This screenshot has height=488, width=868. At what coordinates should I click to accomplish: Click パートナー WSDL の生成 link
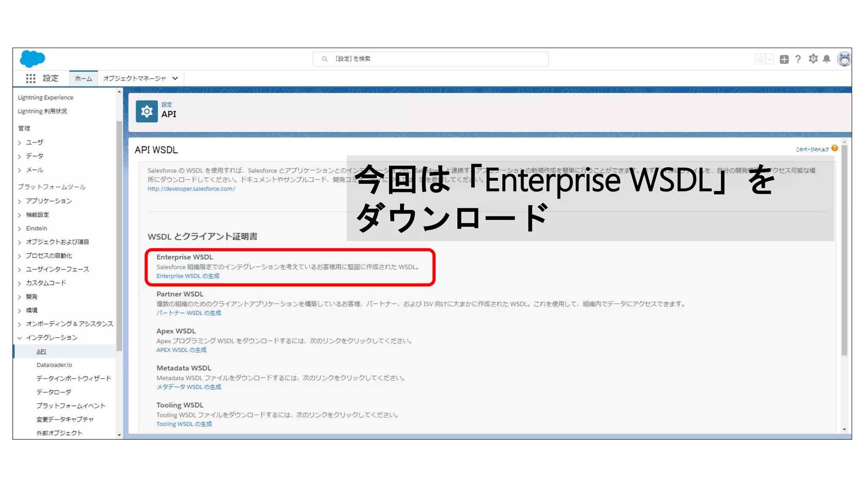pos(189,313)
